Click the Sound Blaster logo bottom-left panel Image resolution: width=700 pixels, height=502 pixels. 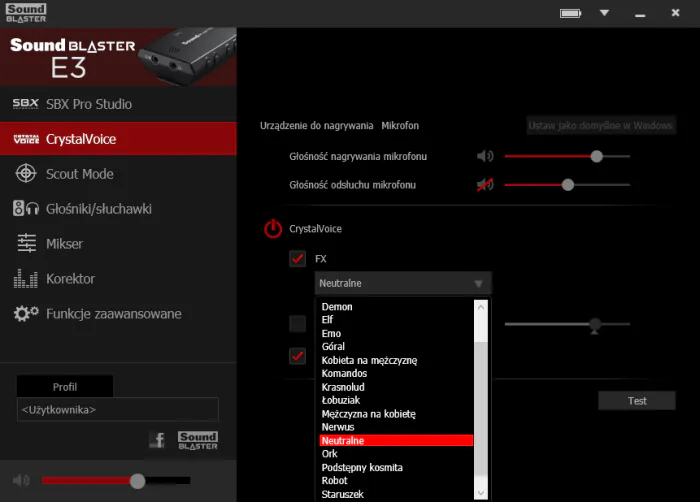click(x=198, y=440)
